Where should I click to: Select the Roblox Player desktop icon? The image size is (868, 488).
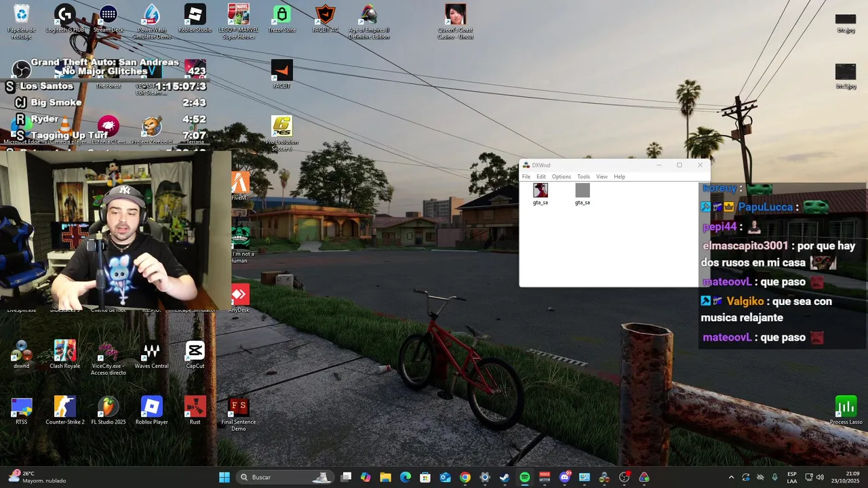pyautogui.click(x=152, y=411)
